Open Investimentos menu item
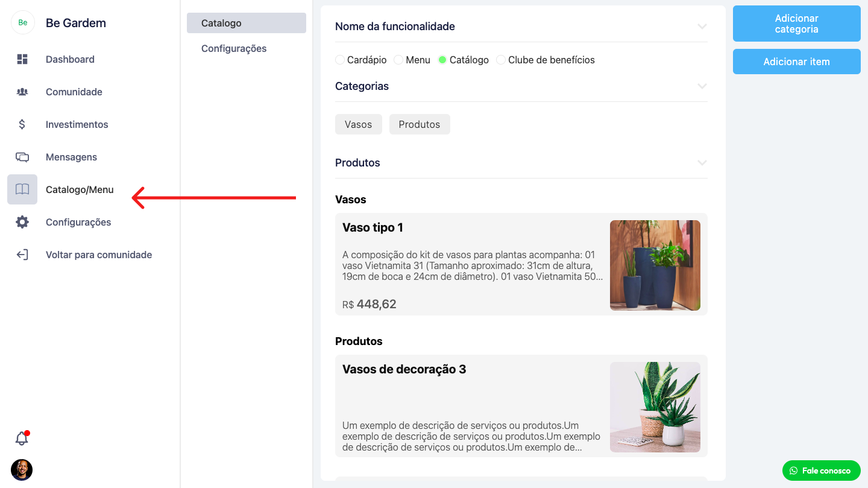Image resolution: width=868 pixels, height=488 pixels. click(77, 124)
